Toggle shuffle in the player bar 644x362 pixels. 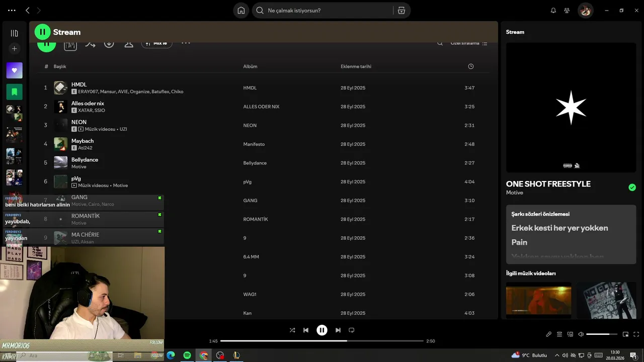coord(292,330)
